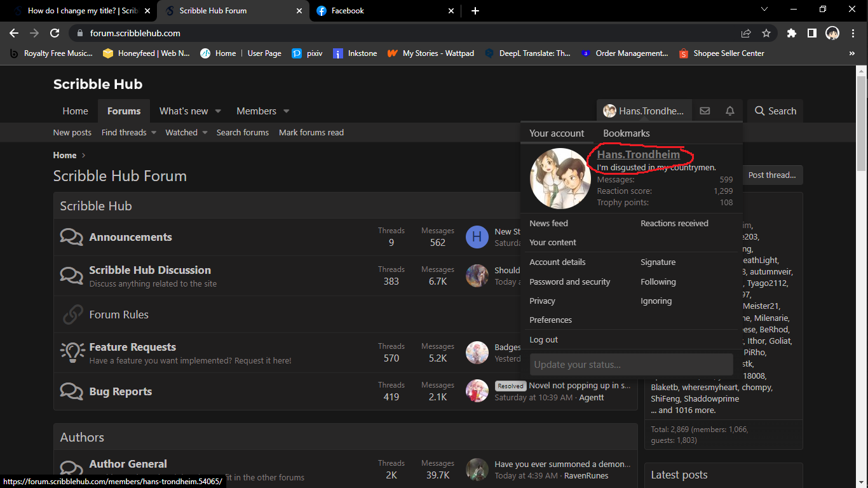Open the Chrome extensions puzzle icon
The image size is (868, 488).
point(791,33)
